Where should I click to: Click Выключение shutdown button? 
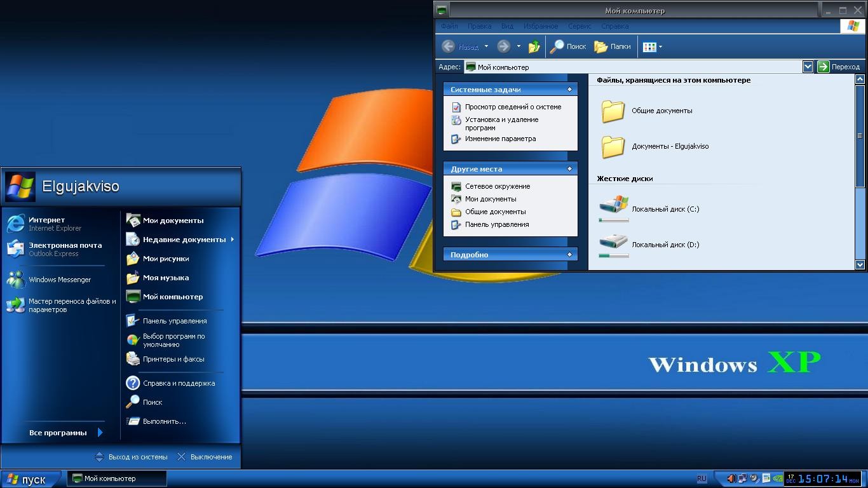pos(205,457)
